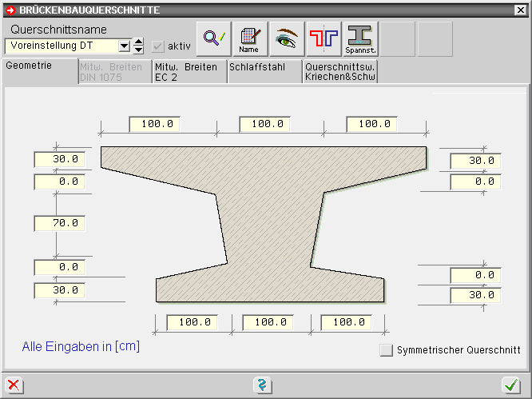Image resolution: width=532 pixels, height=399 pixels.
Task: Switch to the Schlaffstahl tab
Action: (x=264, y=68)
